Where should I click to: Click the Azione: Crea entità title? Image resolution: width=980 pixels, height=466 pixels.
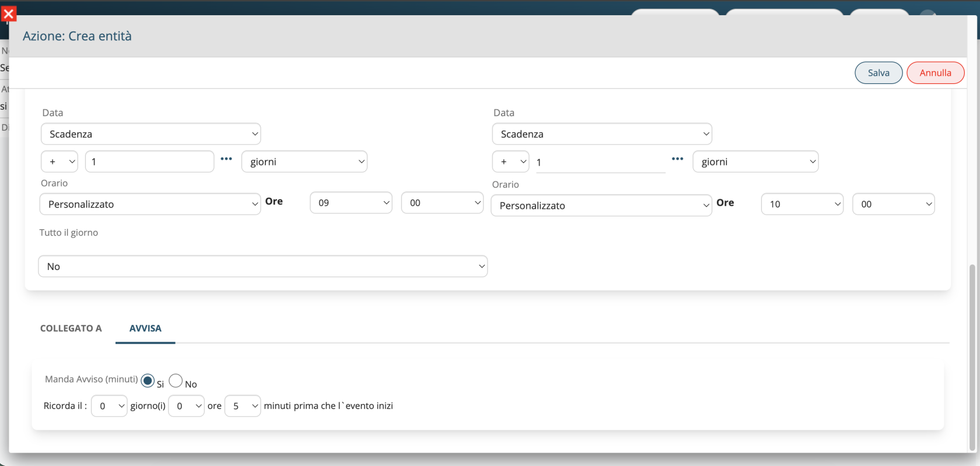(77, 36)
